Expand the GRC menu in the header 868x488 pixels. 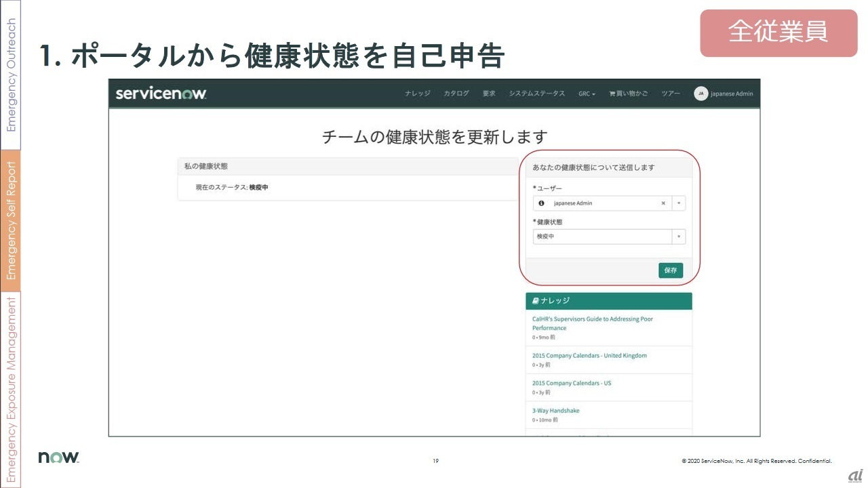(x=587, y=94)
